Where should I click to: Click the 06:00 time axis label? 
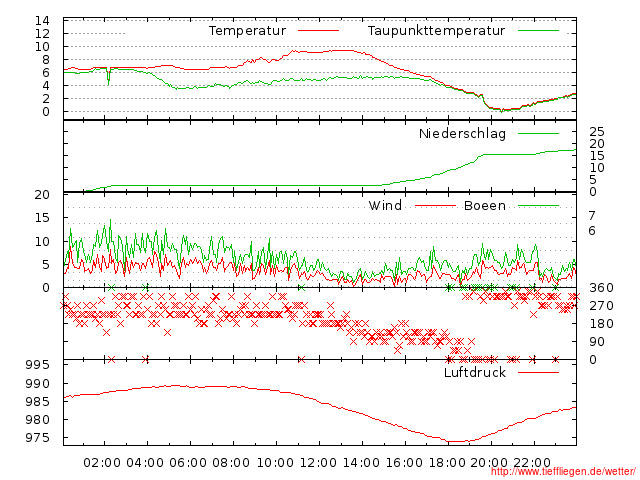[188, 463]
